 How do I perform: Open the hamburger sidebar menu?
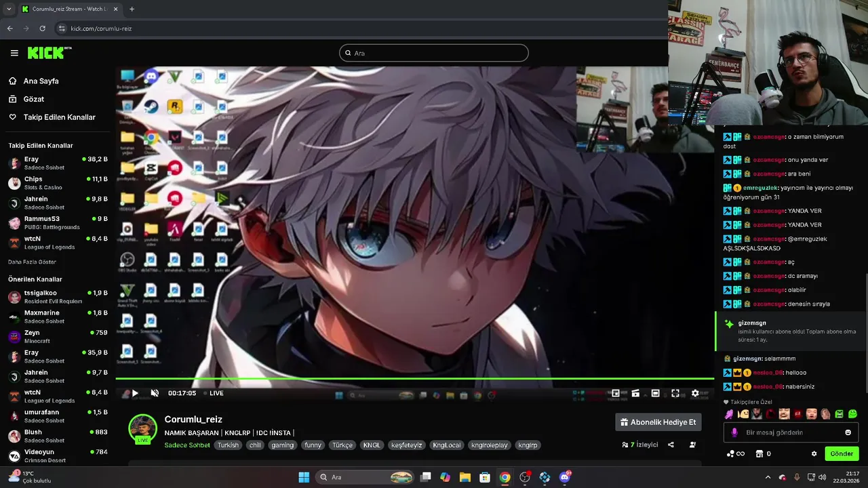pyautogui.click(x=14, y=53)
